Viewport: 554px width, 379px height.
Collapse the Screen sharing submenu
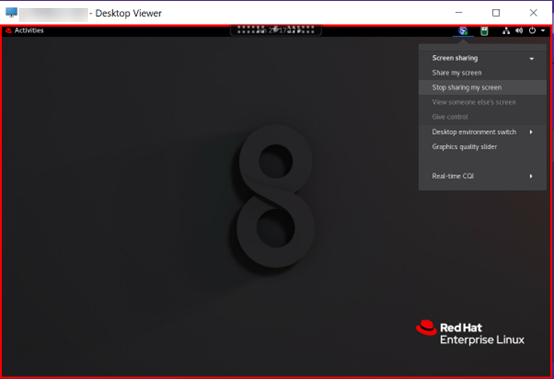(x=482, y=58)
